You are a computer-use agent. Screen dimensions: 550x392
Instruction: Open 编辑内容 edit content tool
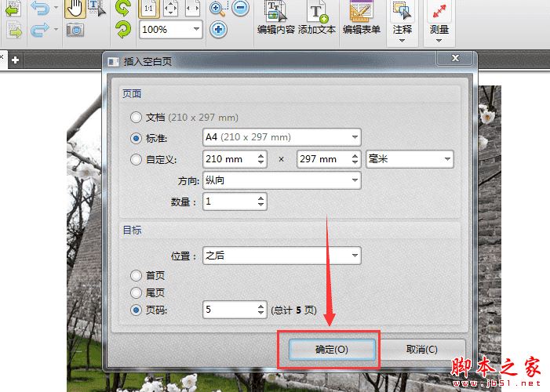click(x=275, y=18)
